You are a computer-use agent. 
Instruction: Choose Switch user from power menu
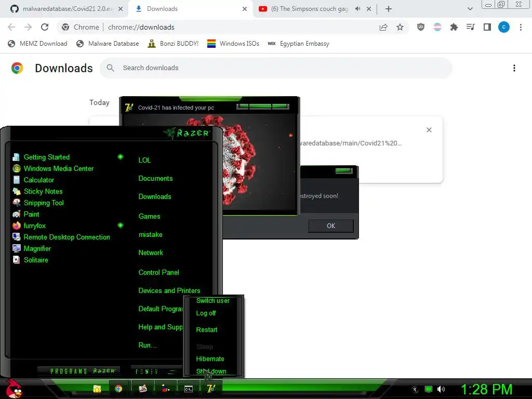pyautogui.click(x=212, y=301)
